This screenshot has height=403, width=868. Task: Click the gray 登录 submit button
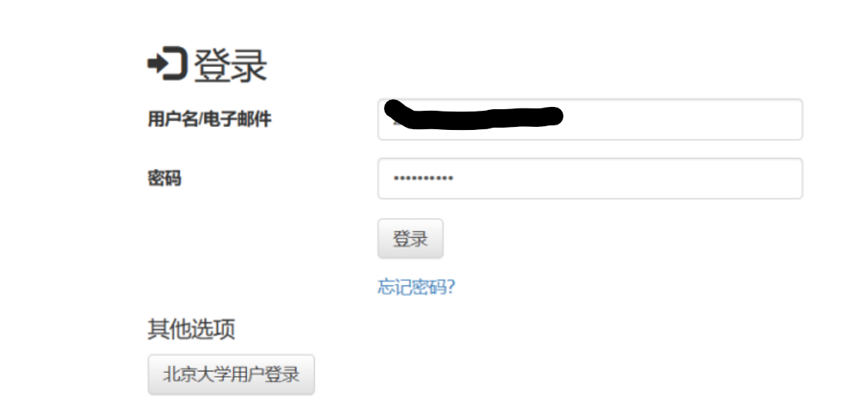(x=410, y=238)
